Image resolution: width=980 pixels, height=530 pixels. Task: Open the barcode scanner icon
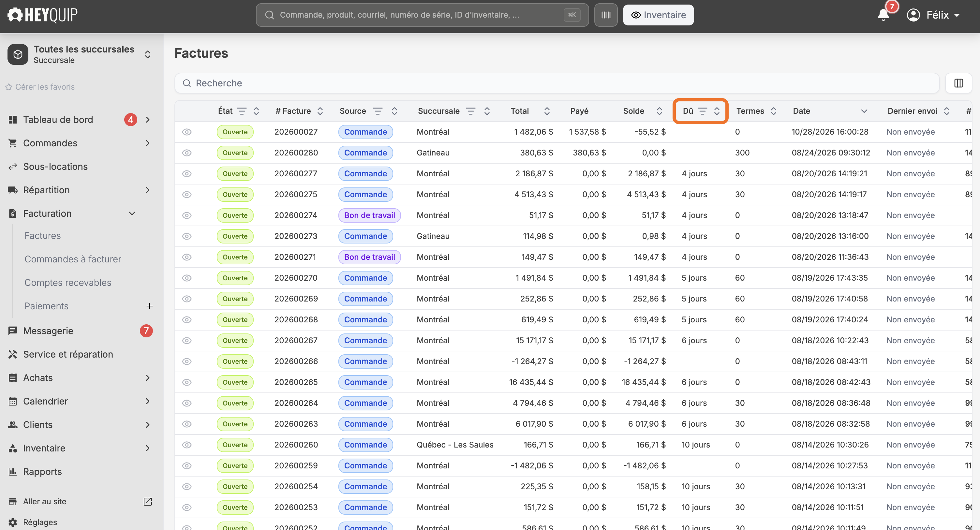606,15
